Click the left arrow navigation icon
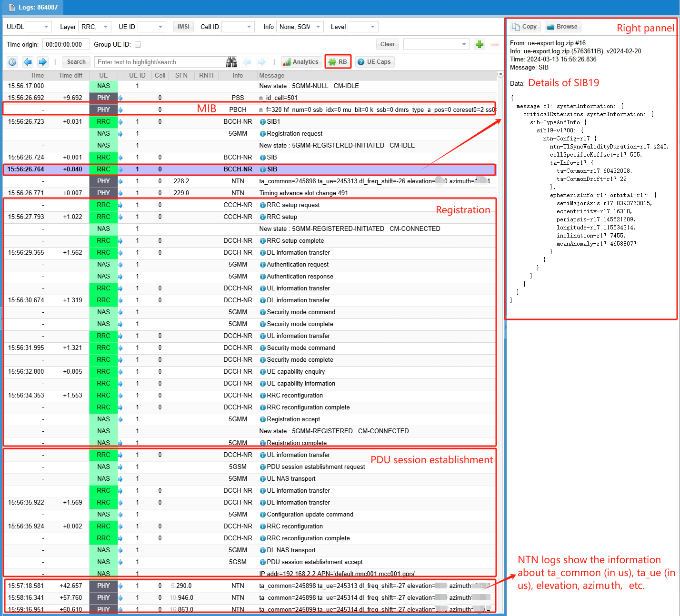The image size is (680, 616). pos(28,62)
